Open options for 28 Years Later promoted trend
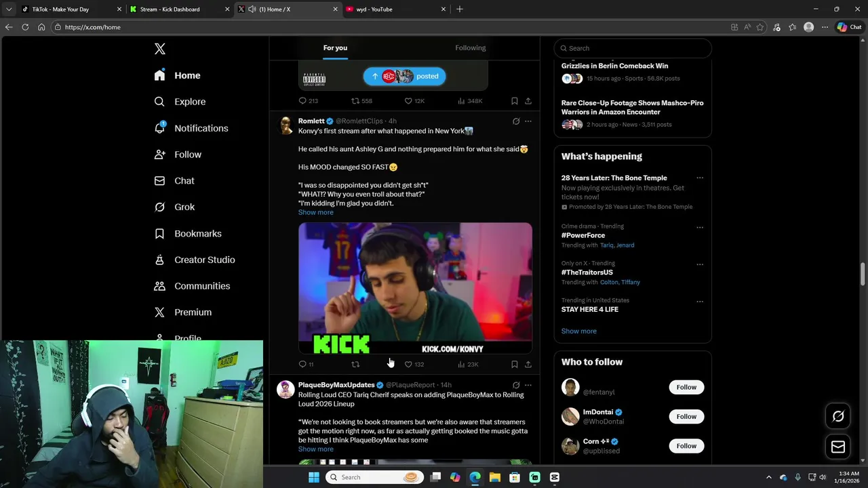Image resolution: width=868 pixels, height=488 pixels. [x=700, y=178]
